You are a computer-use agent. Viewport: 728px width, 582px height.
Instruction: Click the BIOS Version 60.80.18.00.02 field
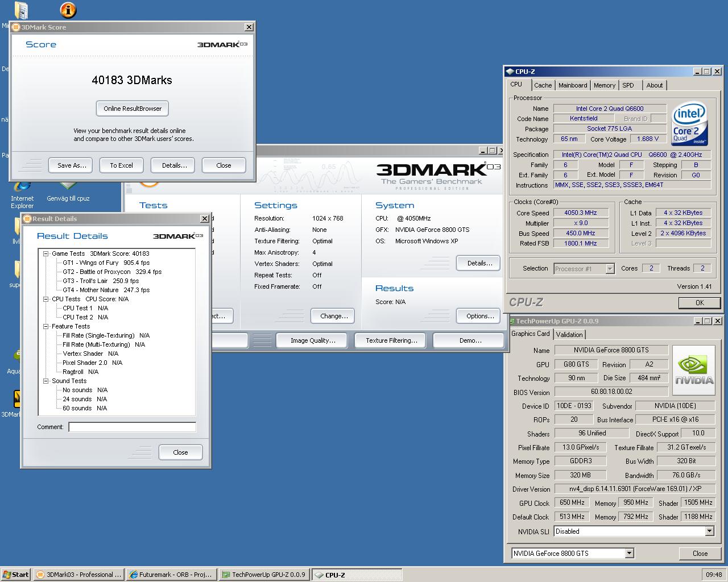point(611,392)
